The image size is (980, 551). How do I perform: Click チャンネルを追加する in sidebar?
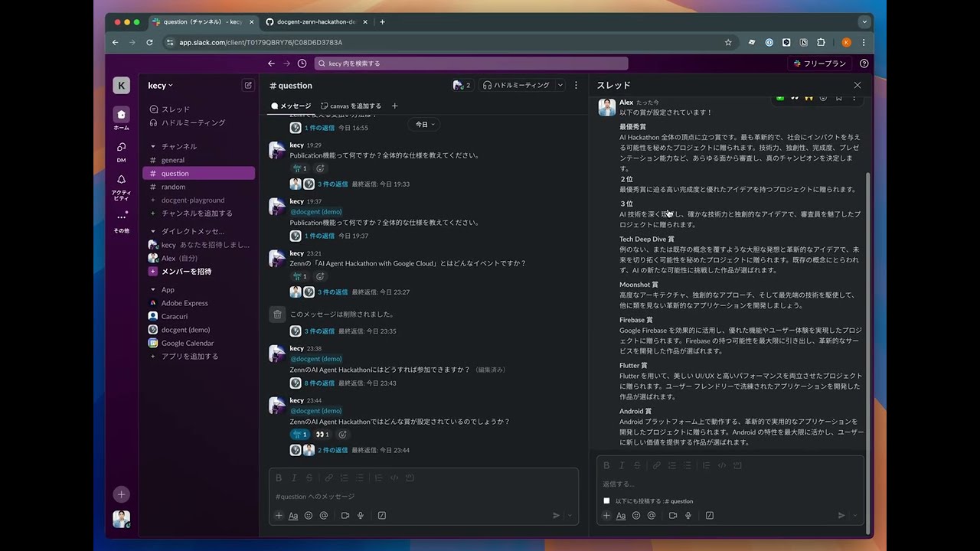click(197, 214)
